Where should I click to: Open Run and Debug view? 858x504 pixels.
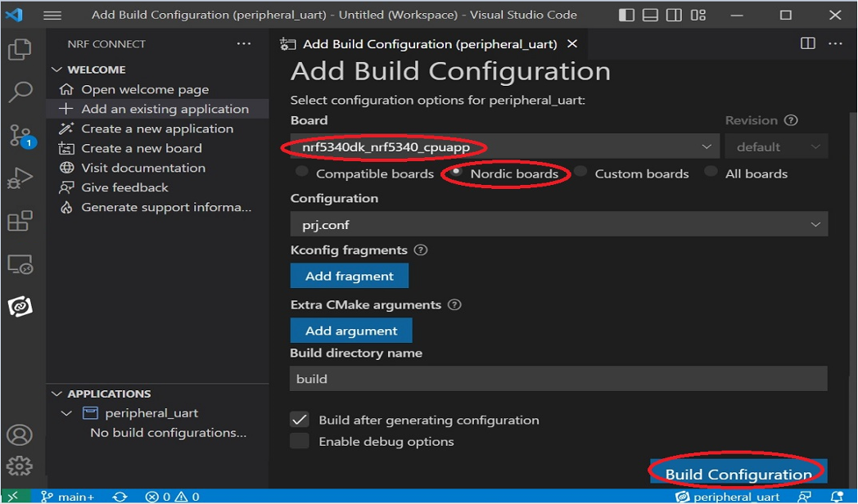[20, 178]
